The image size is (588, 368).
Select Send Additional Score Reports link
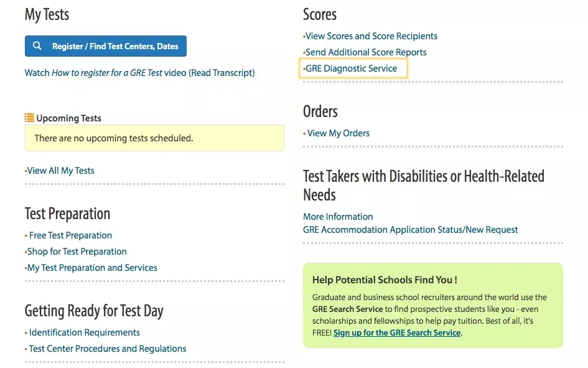click(x=366, y=52)
